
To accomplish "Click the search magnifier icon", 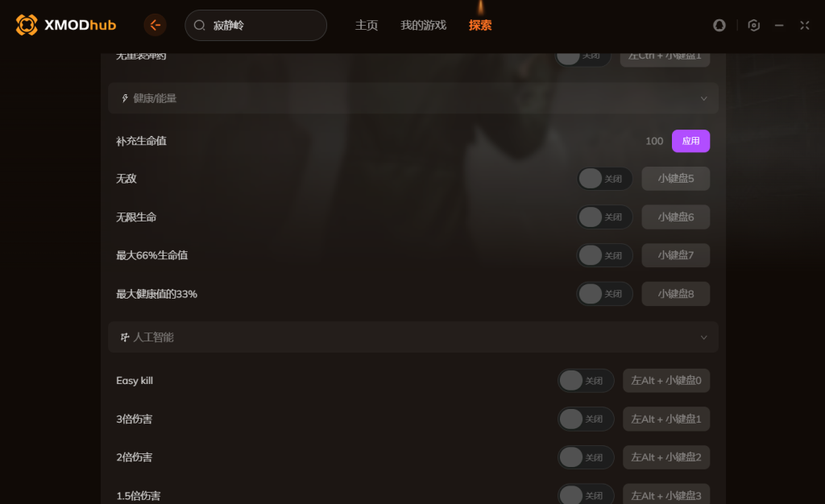I will pos(200,25).
